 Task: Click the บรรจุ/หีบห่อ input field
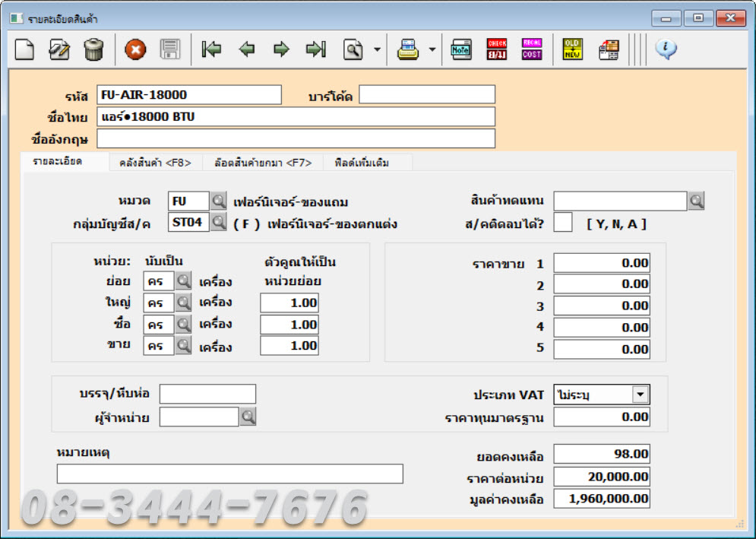point(207,394)
